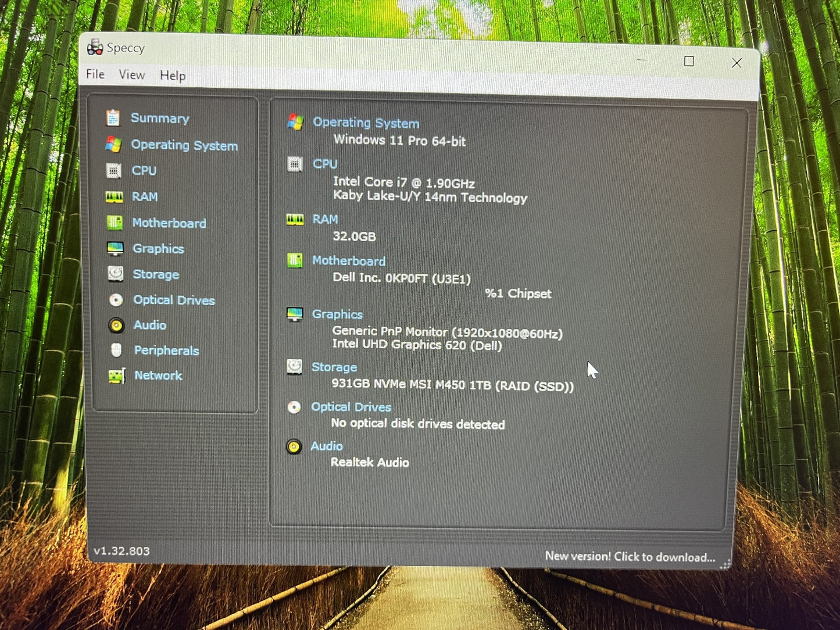
Task: Show the RAM section from sidebar
Action: [145, 196]
